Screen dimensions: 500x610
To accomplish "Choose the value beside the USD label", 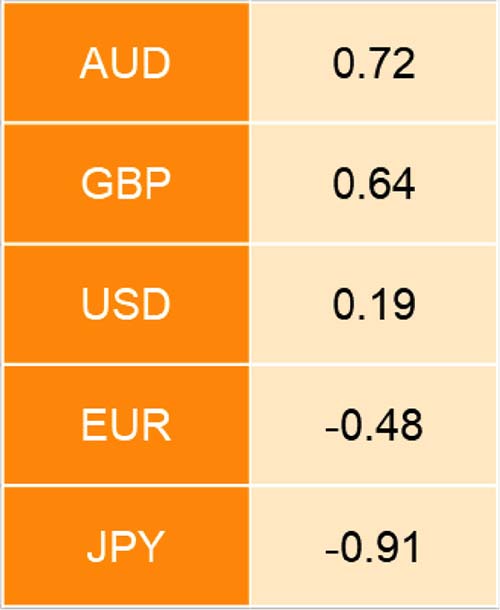I will [374, 304].
